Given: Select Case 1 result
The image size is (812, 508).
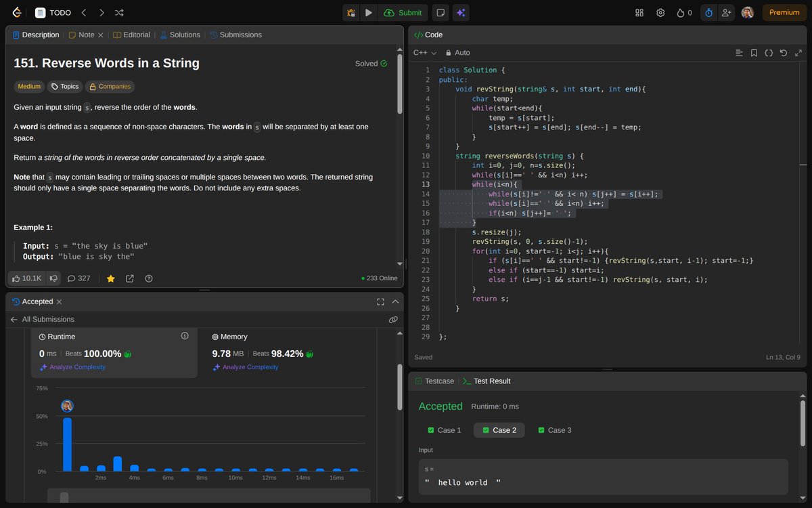Looking at the screenshot, I should pyautogui.click(x=445, y=430).
